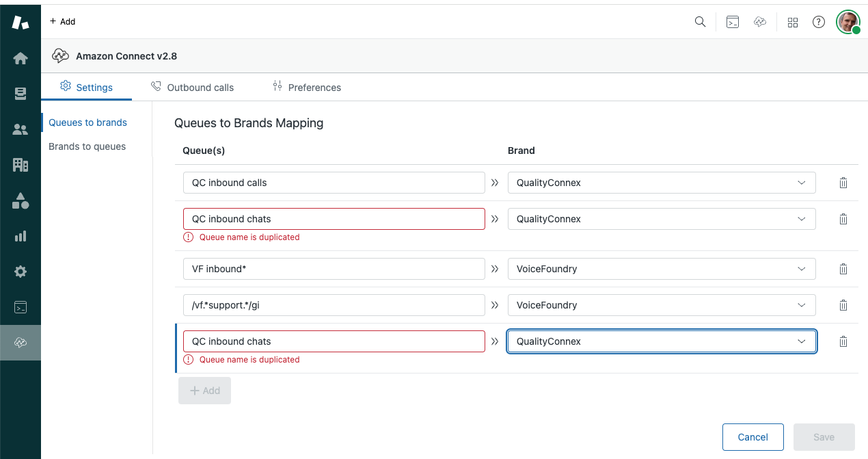This screenshot has height=459, width=868.
Task: Click the VF inbound* queue input field
Action: (334, 269)
